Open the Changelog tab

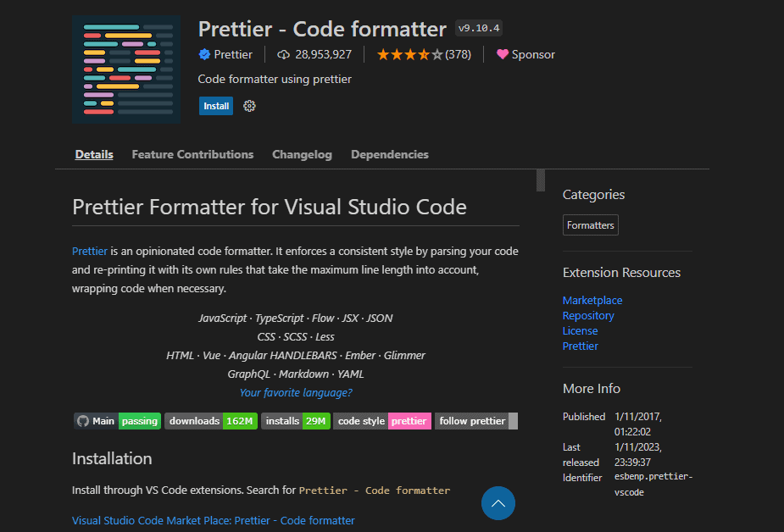[x=302, y=154]
